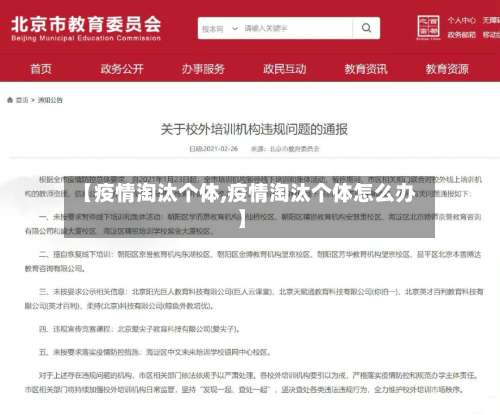Image resolution: width=500 pixels, height=415 pixels.
Task: Click 首页 in the breadcrumb
Action: tap(22, 100)
